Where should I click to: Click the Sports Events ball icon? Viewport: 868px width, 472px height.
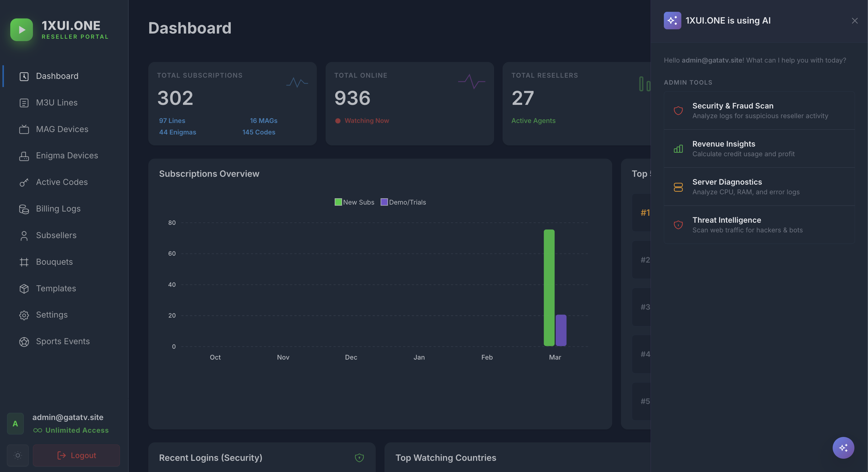point(24,341)
